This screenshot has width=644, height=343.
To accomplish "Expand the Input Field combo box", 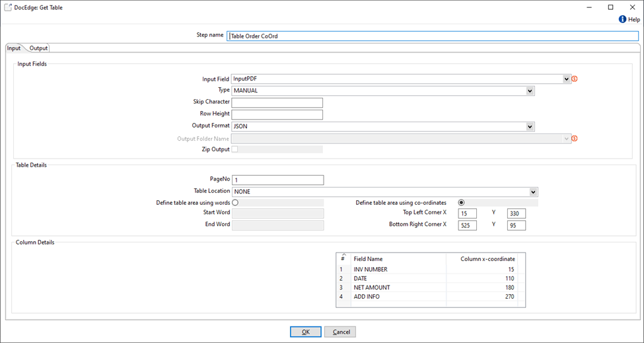I will [x=567, y=79].
